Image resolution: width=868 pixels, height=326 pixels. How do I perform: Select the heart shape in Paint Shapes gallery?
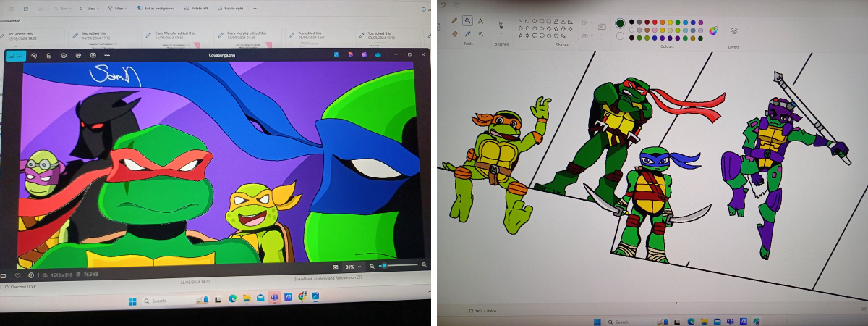(x=556, y=35)
